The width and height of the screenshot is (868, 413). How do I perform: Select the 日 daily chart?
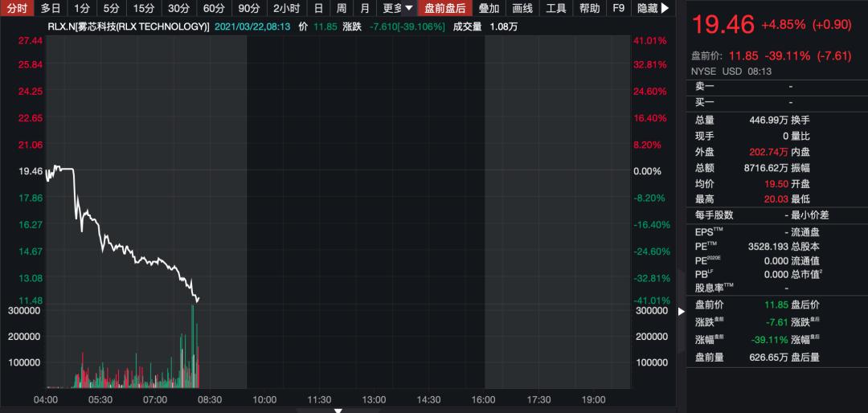318,8
